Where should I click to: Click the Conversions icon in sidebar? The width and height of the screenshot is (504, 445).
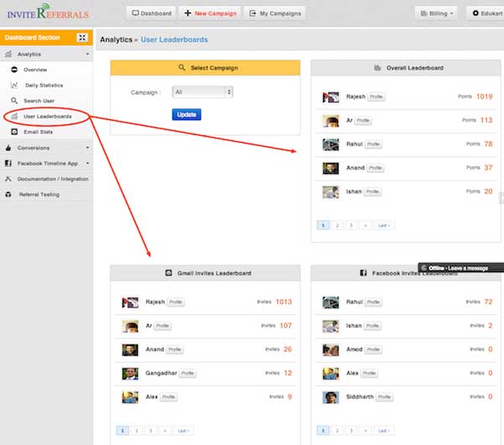(x=8, y=148)
